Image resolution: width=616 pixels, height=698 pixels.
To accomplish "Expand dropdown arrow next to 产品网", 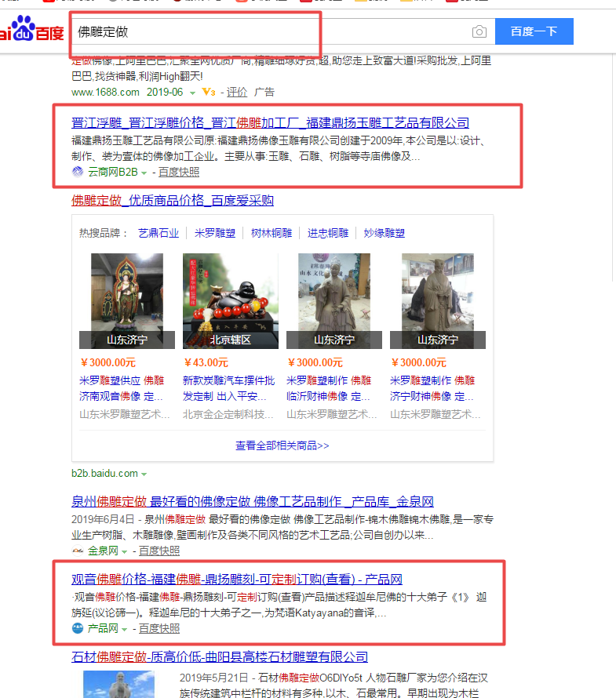I will [x=124, y=630].
